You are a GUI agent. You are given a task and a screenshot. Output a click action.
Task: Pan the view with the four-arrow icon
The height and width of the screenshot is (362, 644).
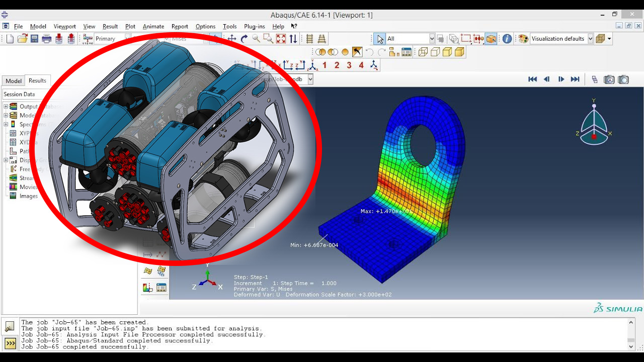(x=232, y=39)
